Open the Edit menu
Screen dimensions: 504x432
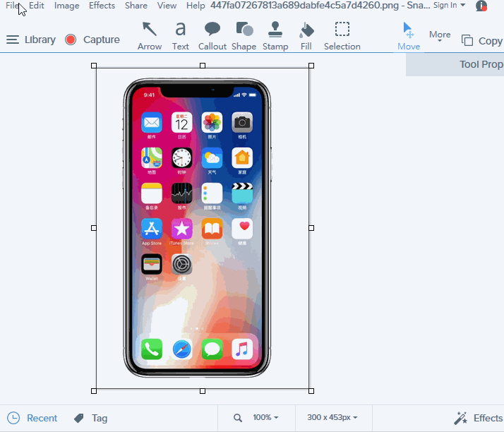pos(37,6)
